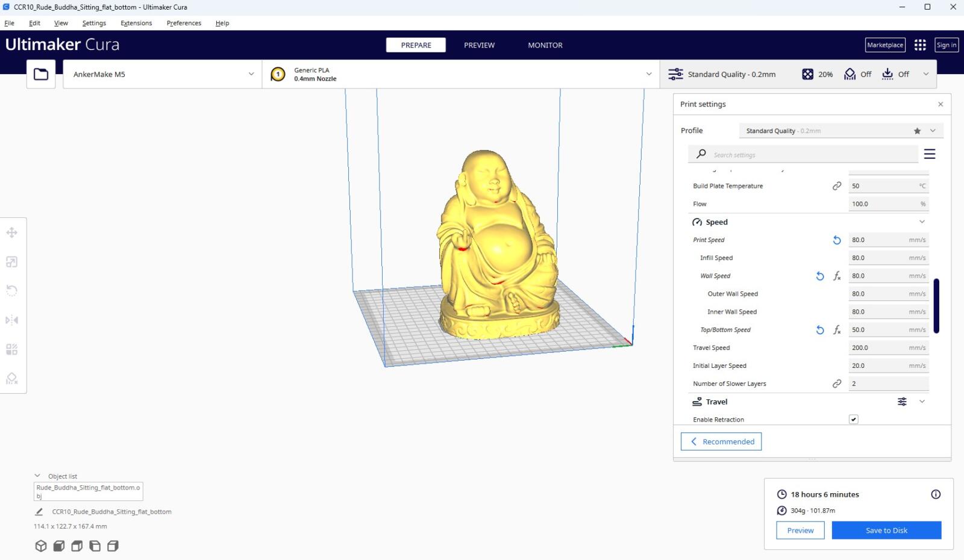The height and width of the screenshot is (560, 964).
Task: Toggle the Build Plate Temperature link icon
Action: (837, 186)
